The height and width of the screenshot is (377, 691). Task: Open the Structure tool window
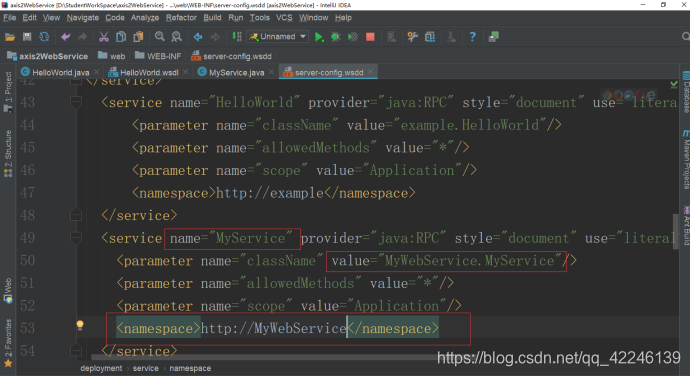pos(8,153)
